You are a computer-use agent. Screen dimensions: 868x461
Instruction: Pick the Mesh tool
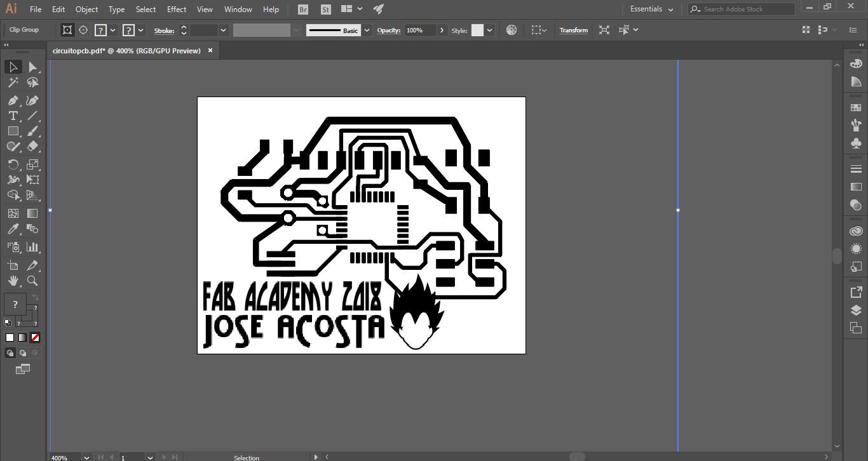click(x=13, y=213)
